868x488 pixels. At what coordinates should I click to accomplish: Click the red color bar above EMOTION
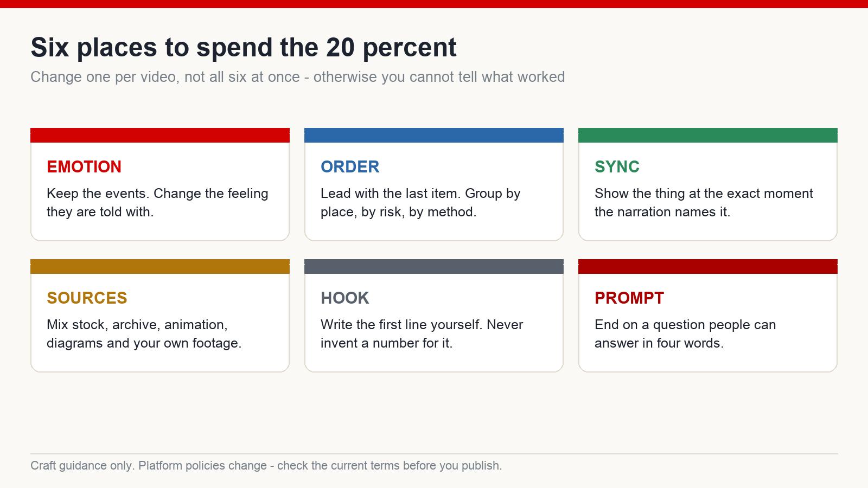pos(160,135)
